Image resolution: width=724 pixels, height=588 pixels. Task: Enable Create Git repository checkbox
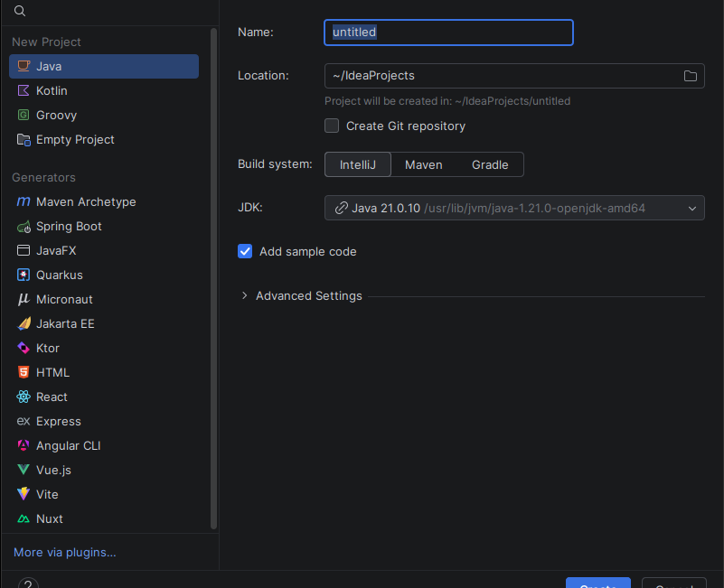332,126
